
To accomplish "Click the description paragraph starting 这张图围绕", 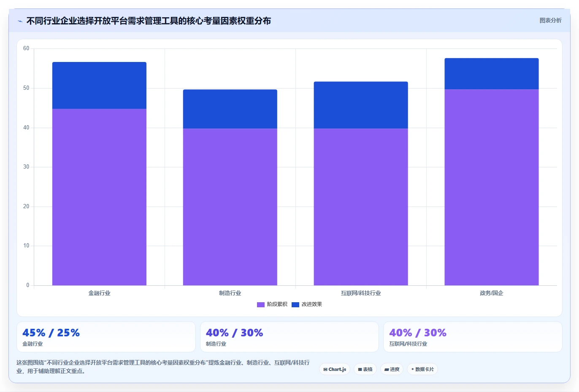I will click(x=163, y=367).
